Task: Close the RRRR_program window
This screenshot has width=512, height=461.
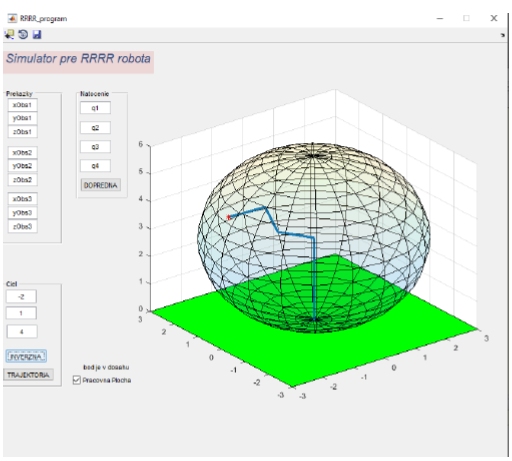Action: point(494,18)
